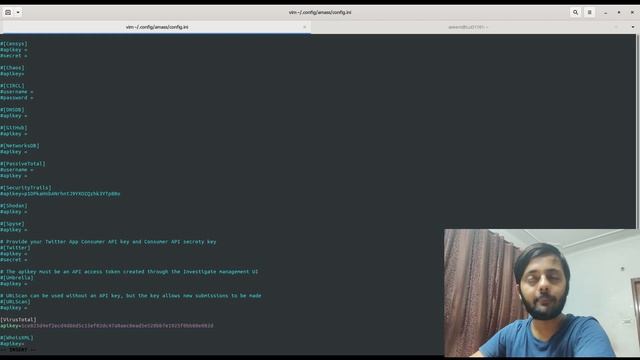Maximize the terminal window
Screen dimensions: 640x360
pyautogui.click(x=619, y=13)
